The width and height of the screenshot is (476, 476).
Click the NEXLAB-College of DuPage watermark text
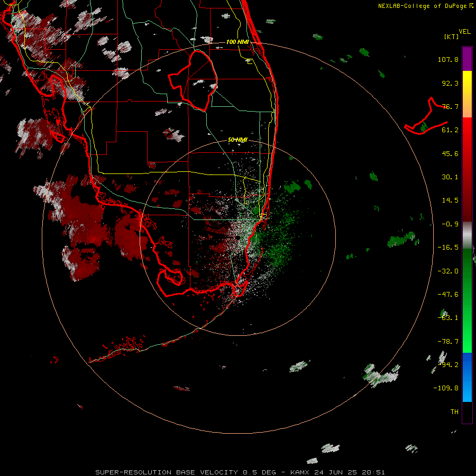426,6
